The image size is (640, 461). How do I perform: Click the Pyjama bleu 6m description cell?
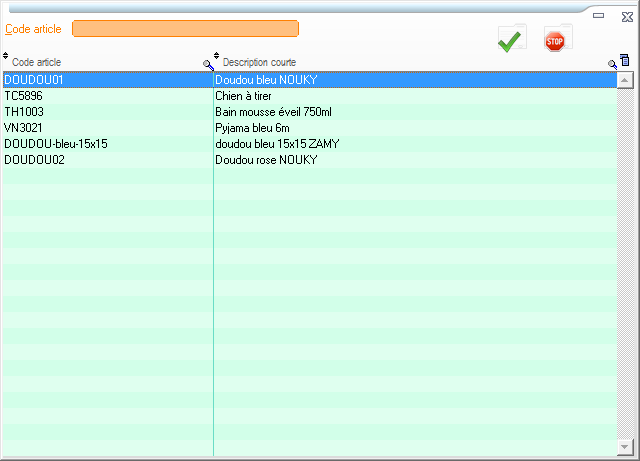point(252,128)
